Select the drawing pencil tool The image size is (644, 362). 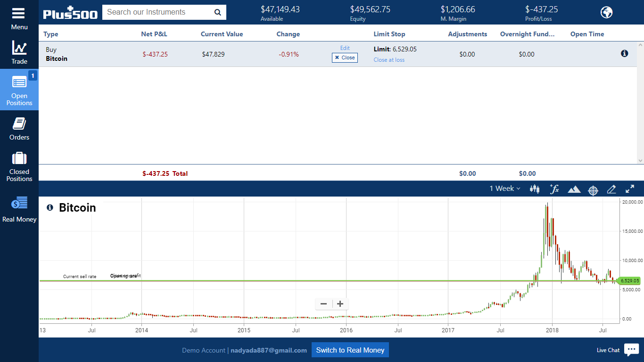pyautogui.click(x=611, y=189)
